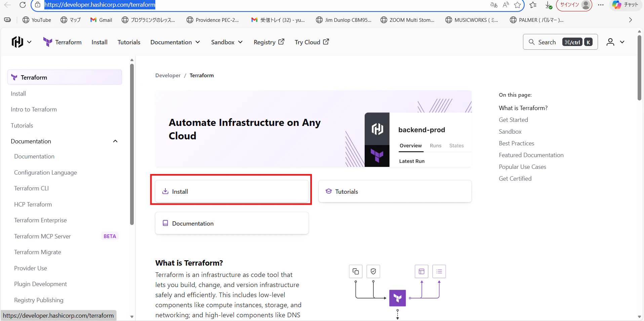
Task: Click the page vertical scrollbar thumb
Action: click(x=639, y=67)
